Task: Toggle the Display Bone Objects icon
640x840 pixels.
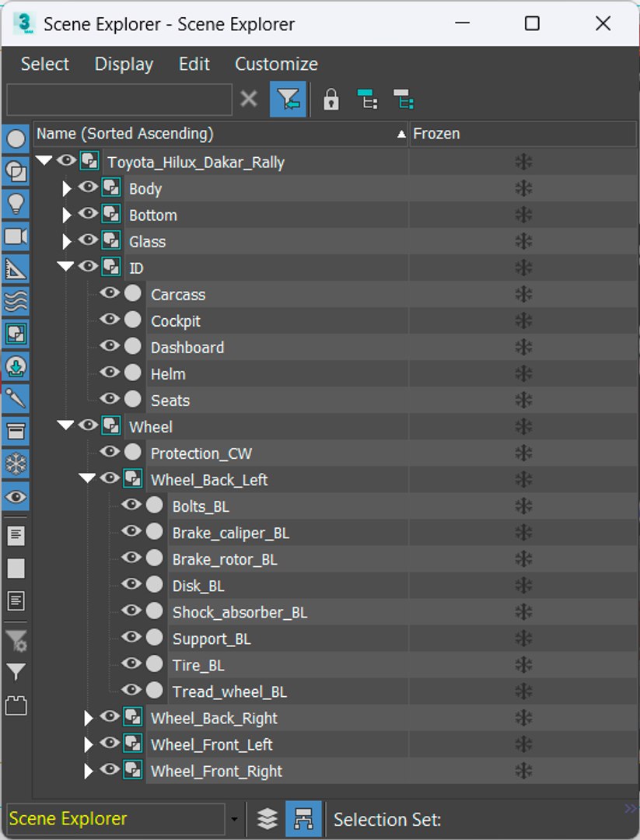Action: point(16,398)
